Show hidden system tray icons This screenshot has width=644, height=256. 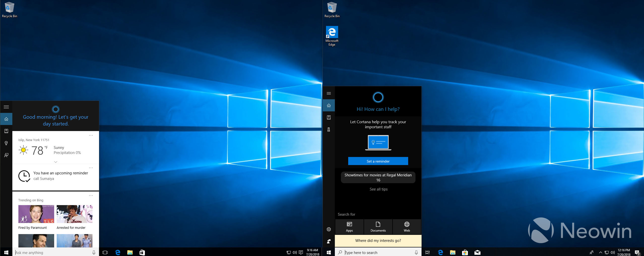tap(601, 252)
